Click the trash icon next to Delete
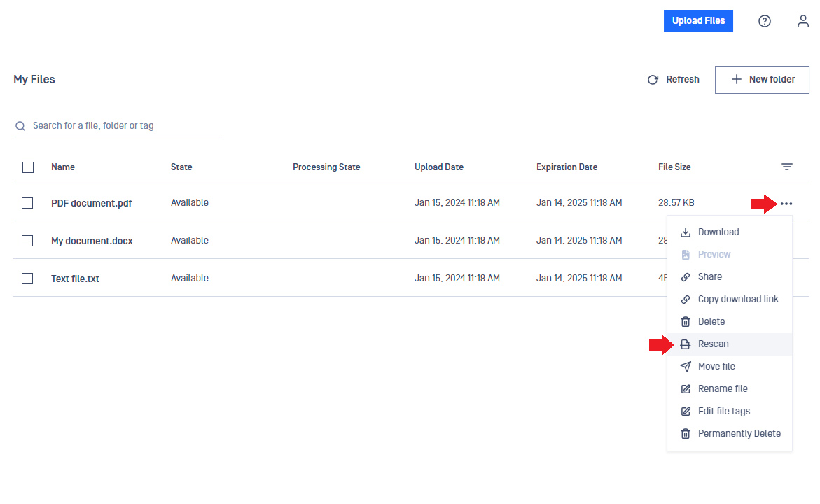The width and height of the screenshot is (820, 504). click(686, 321)
